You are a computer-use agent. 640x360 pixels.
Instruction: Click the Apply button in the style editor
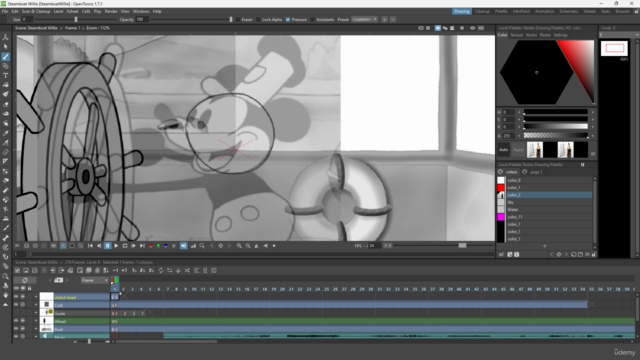point(518,150)
